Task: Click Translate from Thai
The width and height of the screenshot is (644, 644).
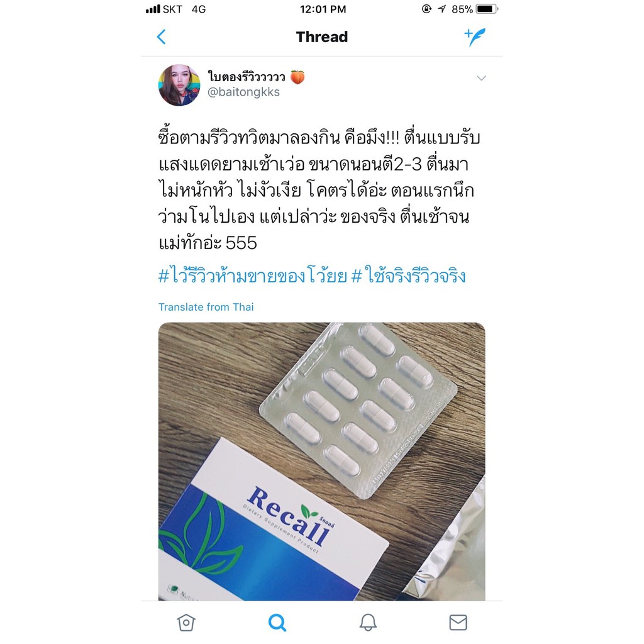Action: point(206,307)
